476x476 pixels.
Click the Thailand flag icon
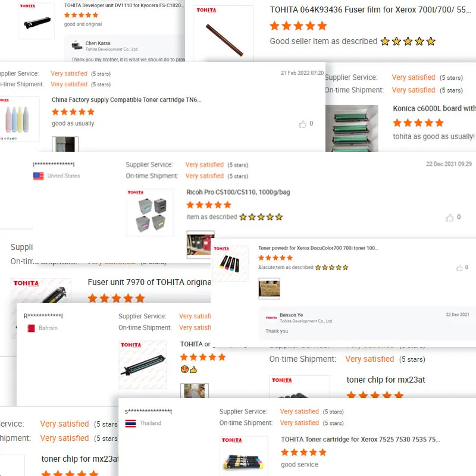(130, 423)
